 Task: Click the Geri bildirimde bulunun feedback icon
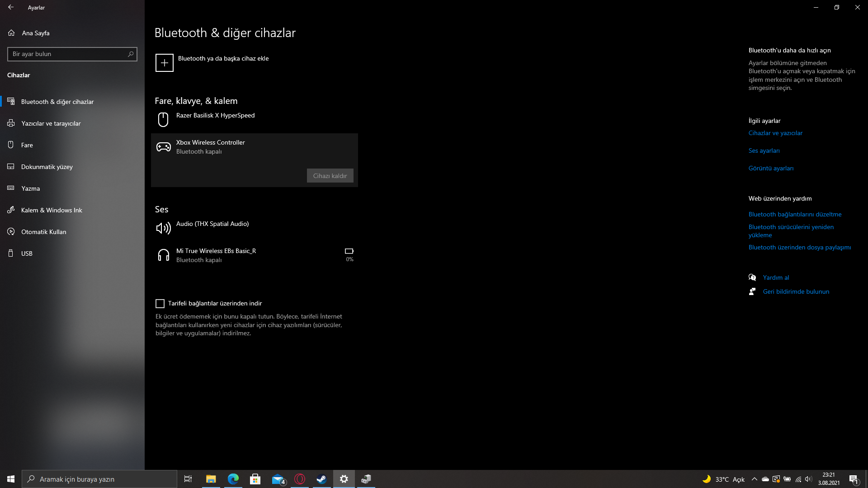752,291
